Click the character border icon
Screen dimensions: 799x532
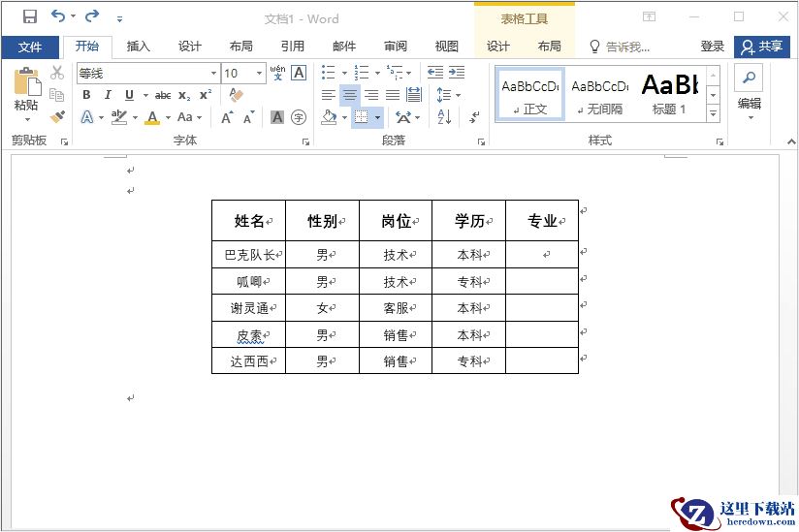pyautogui.click(x=299, y=73)
